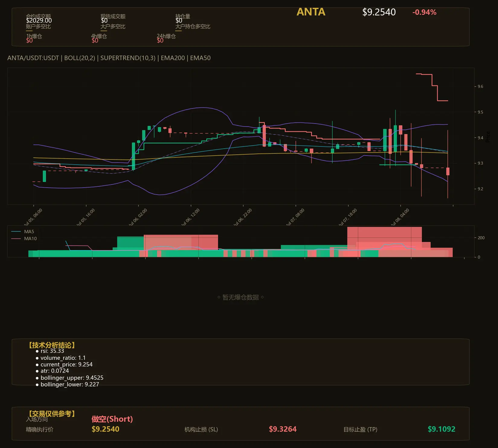Click the 9.5 price axis label
This screenshot has width=498, height=448.
click(x=480, y=112)
